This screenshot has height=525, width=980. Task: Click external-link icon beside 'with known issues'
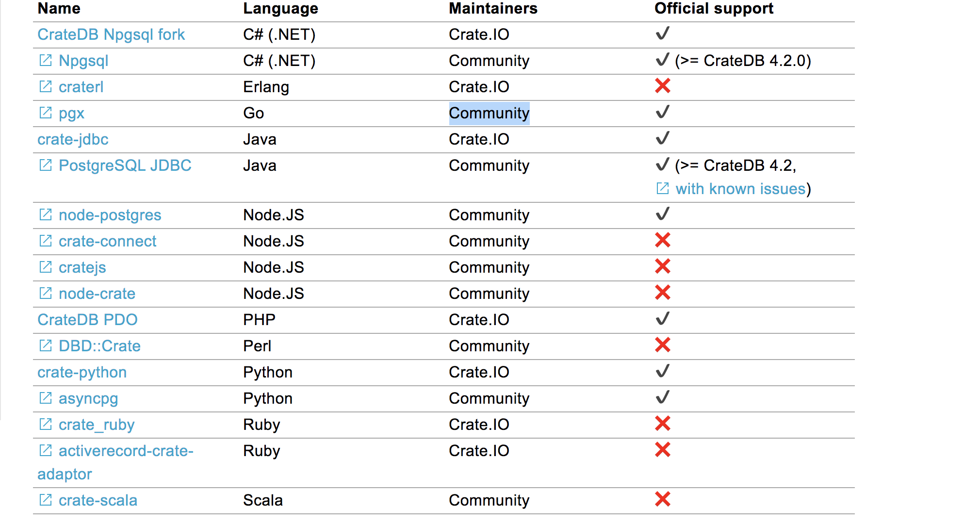662,188
